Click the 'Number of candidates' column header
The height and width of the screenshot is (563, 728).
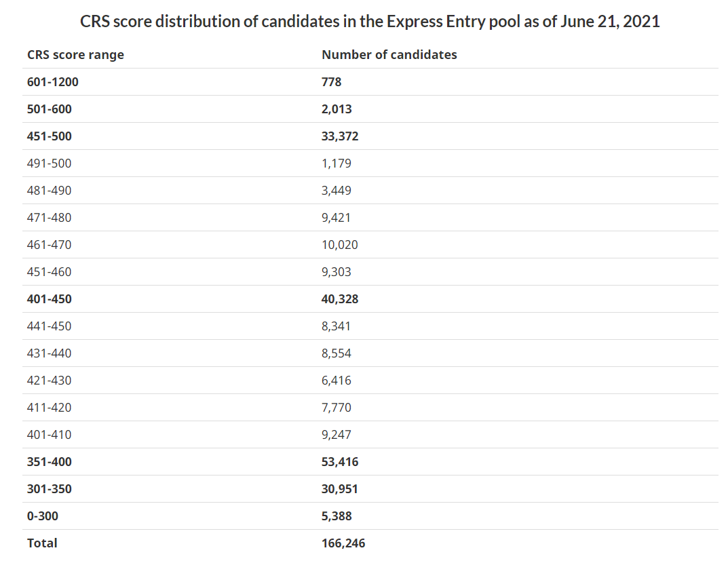click(x=389, y=55)
